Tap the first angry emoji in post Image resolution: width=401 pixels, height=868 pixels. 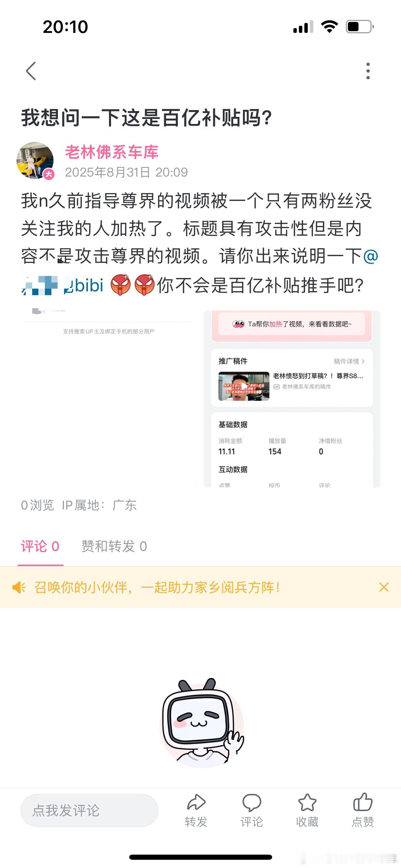121,285
